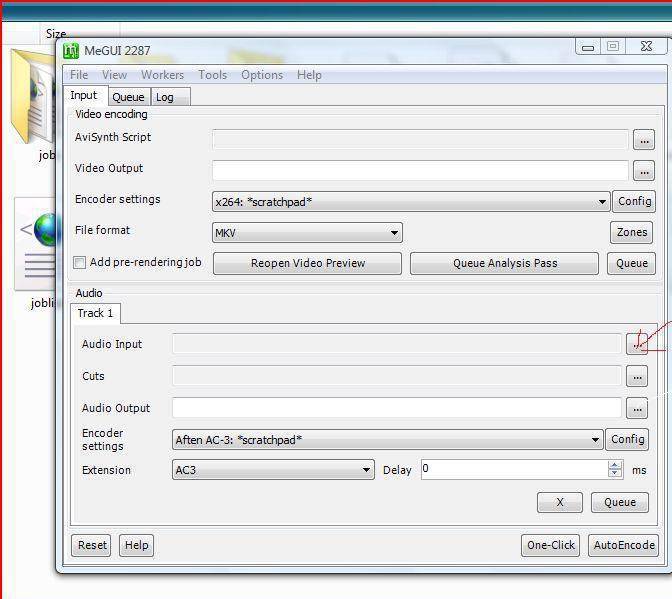Click Queue Analysis Pass button
672x599 pixels.
point(504,263)
